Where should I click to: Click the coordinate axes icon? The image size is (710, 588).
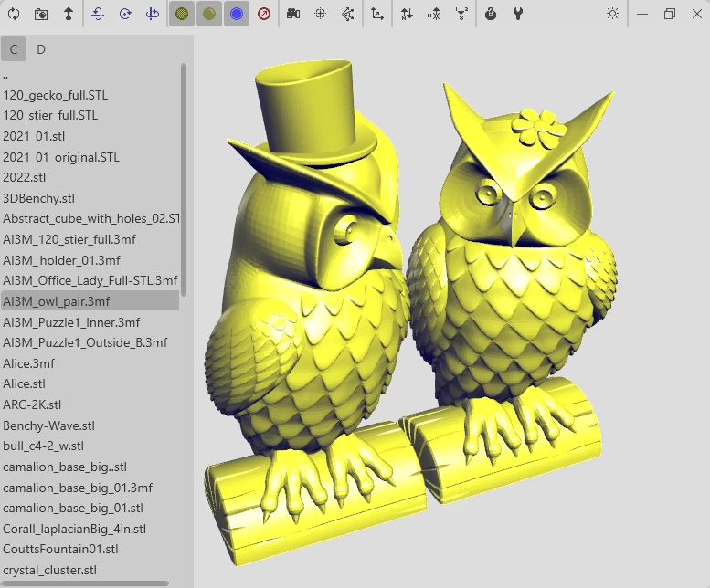tap(377, 15)
